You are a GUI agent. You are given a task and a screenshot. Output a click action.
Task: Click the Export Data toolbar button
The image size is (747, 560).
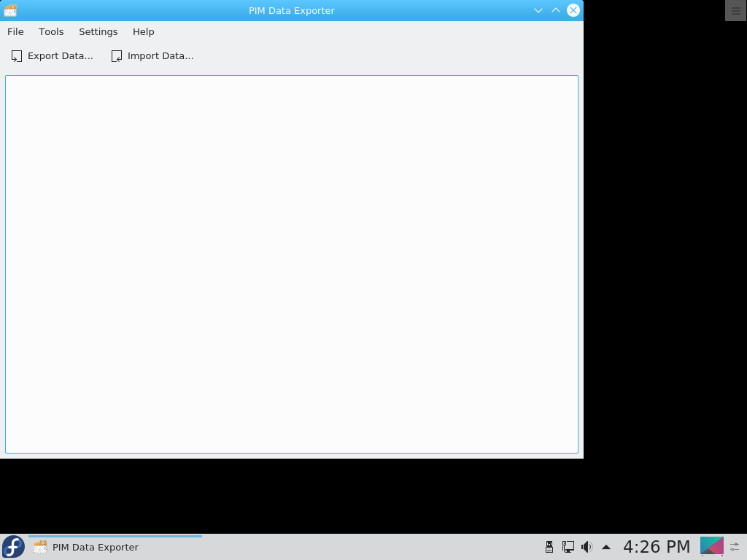53,56
